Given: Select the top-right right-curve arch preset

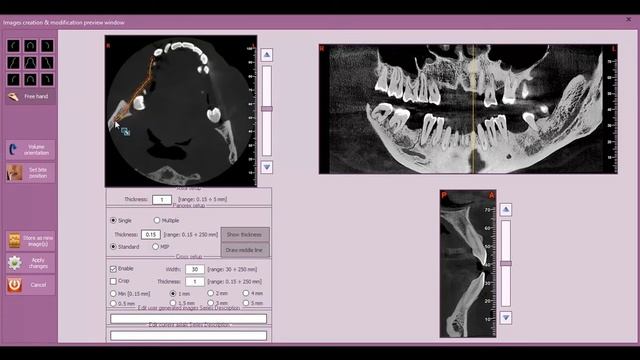Looking at the screenshot, I should click(47, 46).
